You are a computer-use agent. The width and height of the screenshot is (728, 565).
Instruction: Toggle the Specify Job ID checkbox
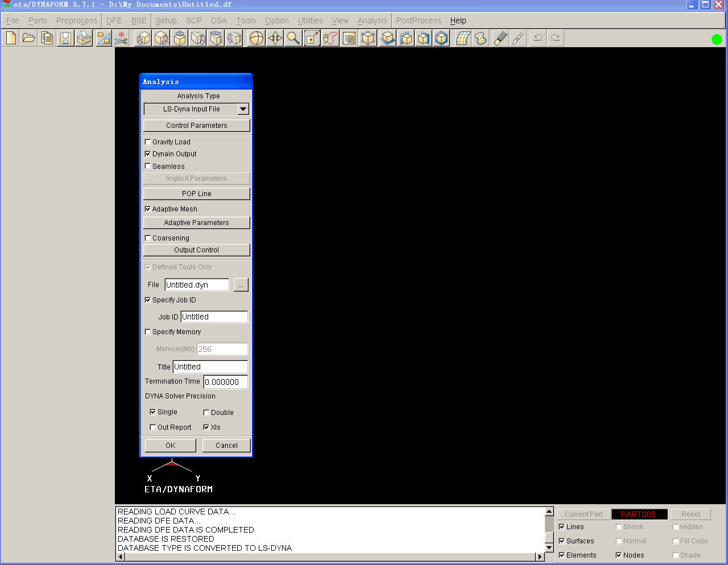pos(148,300)
